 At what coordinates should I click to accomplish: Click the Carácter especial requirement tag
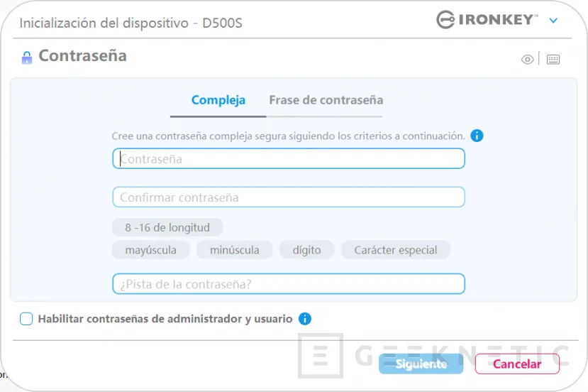(396, 250)
